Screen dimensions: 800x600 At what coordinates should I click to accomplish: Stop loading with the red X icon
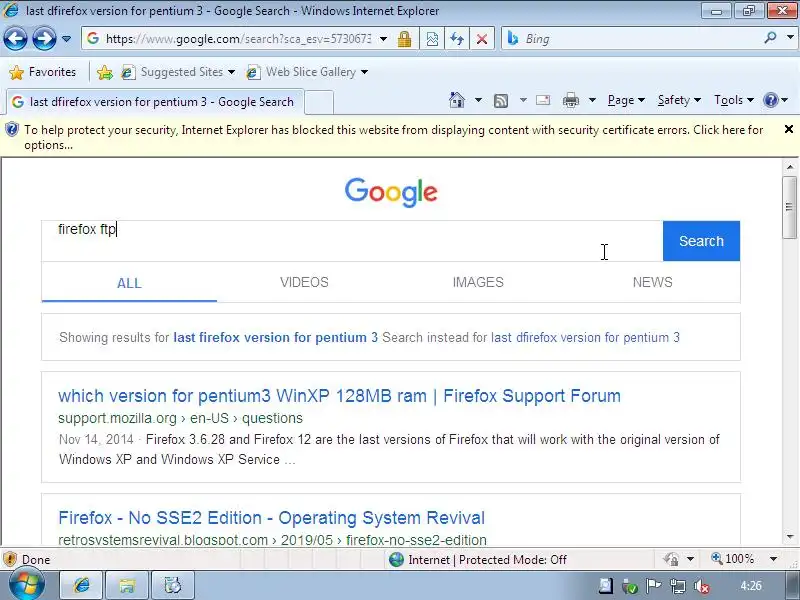click(482, 39)
